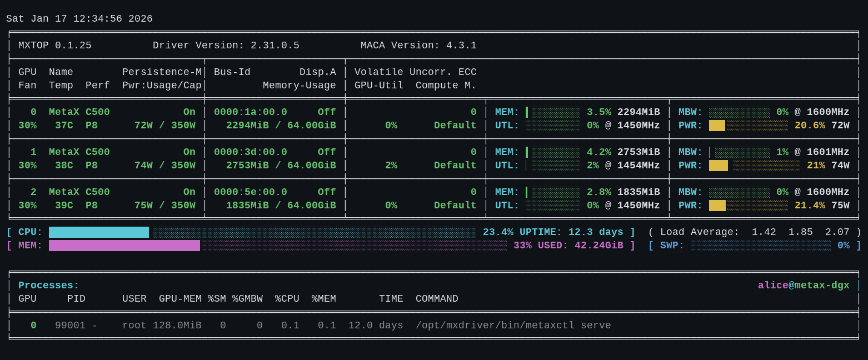This screenshot has width=868, height=360.
Task: Select process PID 99001
Action: 70,326
